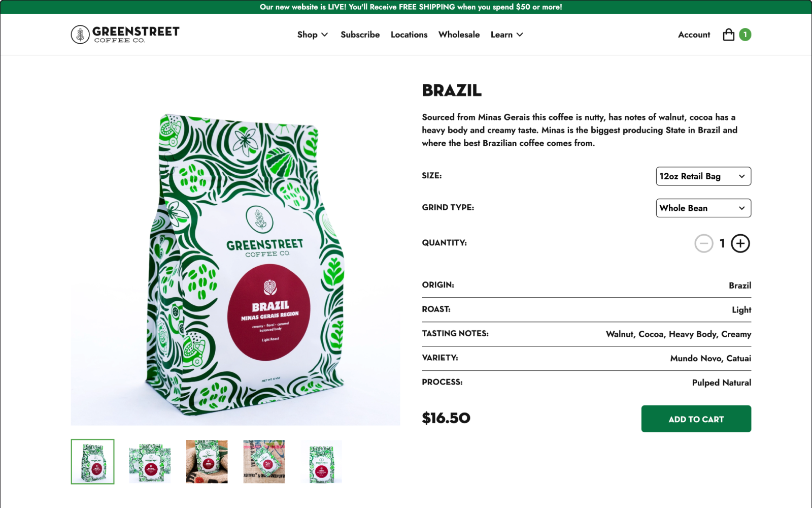Expand the Learn menu
The width and height of the screenshot is (812, 508).
pos(506,35)
